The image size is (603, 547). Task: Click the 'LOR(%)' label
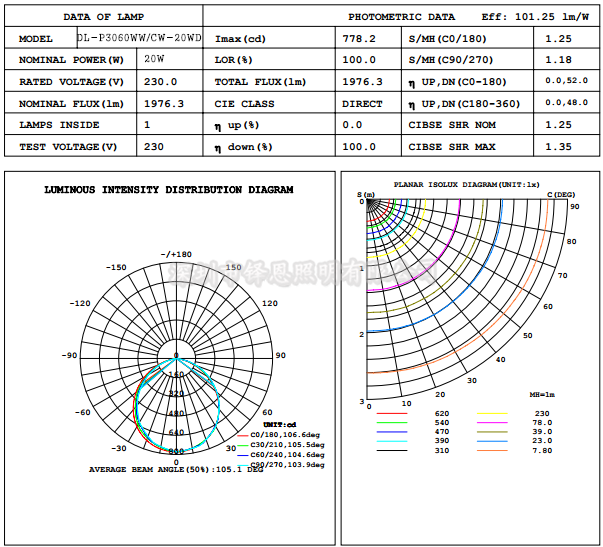[x=233, y=60]
